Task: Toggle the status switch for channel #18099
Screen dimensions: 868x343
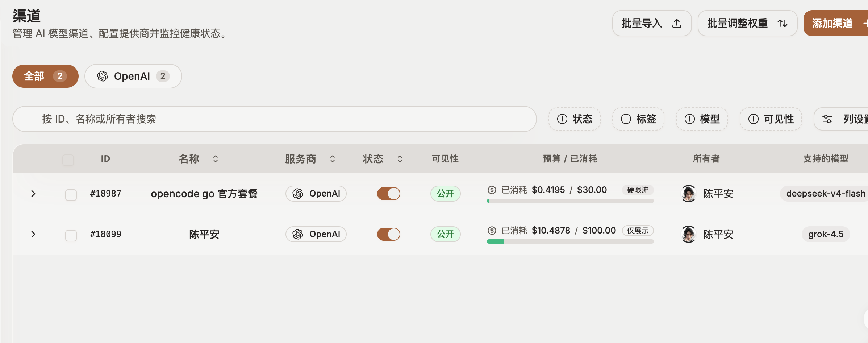Action: point(388,234)
